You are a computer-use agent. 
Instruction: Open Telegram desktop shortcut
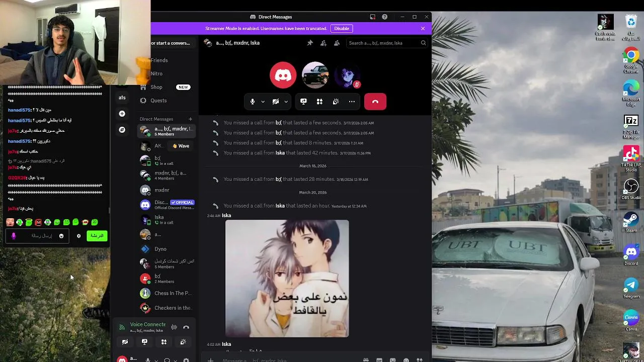tap(631, 288)
